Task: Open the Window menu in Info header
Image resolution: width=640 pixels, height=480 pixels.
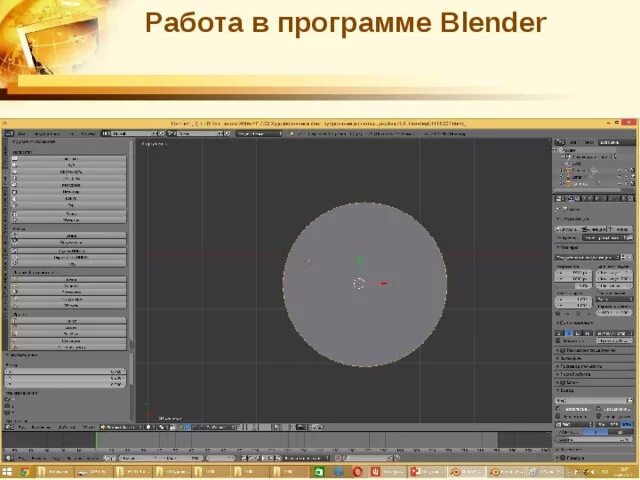Action: [71, 133]
